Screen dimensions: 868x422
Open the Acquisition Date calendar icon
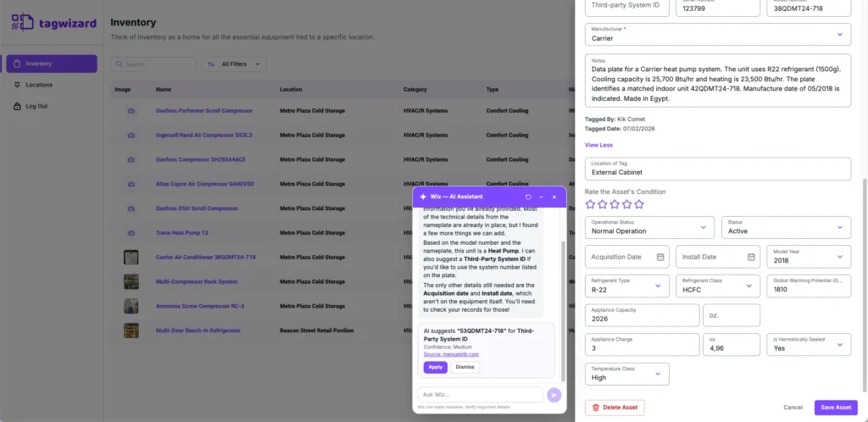coord(659,257)
